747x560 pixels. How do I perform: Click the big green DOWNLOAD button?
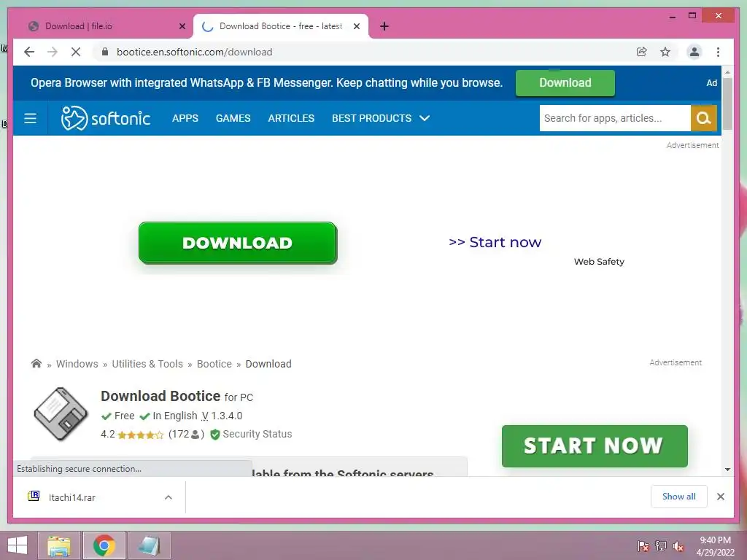pos(238,243)
